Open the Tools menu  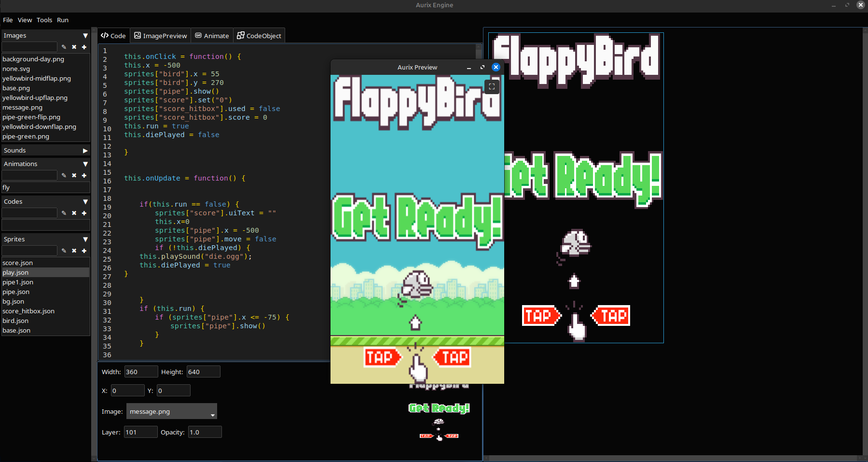pos(44,20)
